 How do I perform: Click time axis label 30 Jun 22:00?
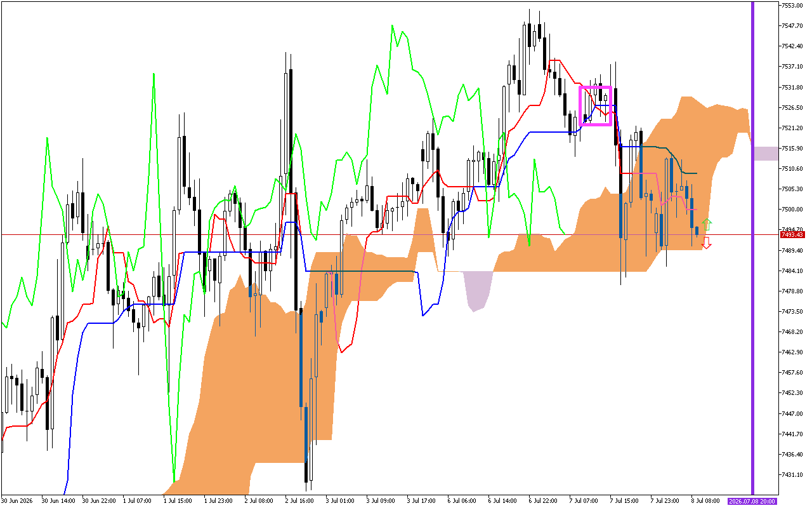(99, 501)
